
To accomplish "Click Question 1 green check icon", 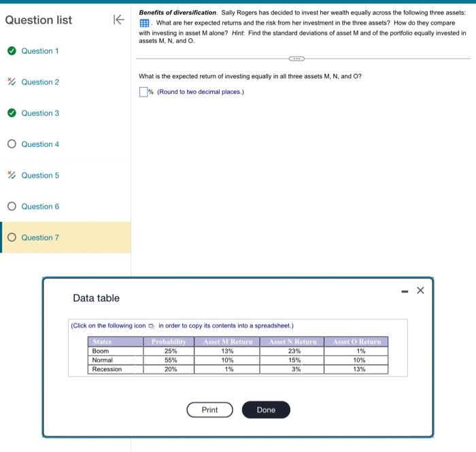I will (12, 51).
